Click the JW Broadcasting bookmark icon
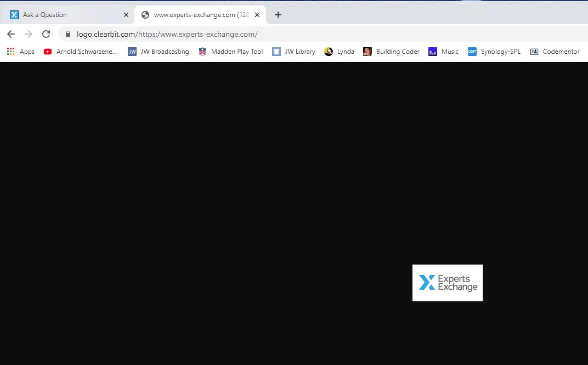This screenshot has width=588, height=365. (132, 52)
